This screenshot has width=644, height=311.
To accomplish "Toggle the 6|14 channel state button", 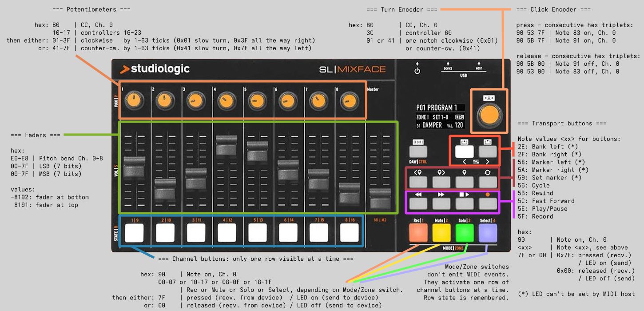I will 288,232.
